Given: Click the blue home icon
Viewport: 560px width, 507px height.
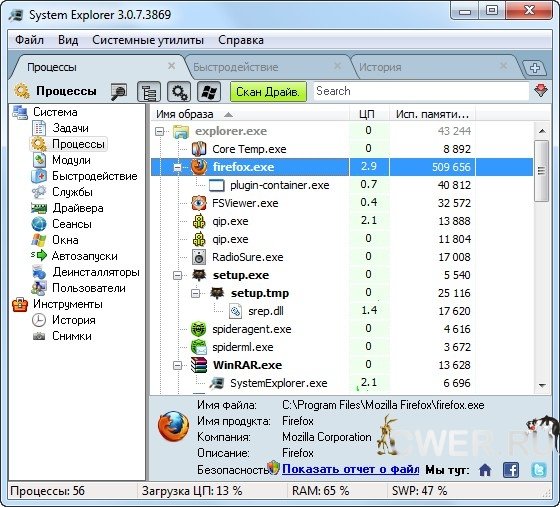Looking at the screenshot, I should tap(485, 470).
